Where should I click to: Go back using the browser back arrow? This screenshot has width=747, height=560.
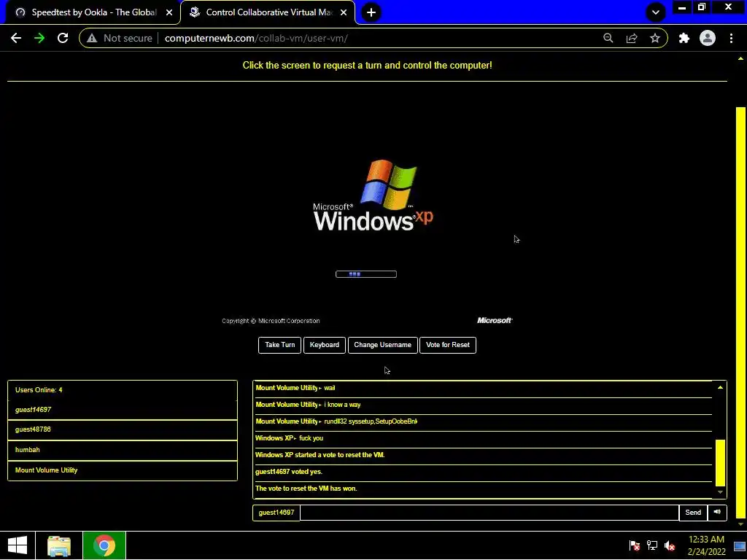[16, 38]
